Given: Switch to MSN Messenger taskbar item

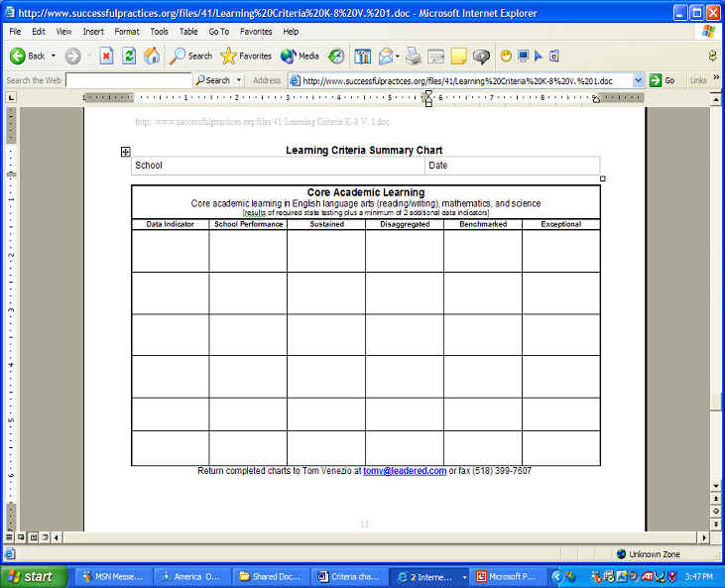Looking at the screenshot, I should click(109, 576).
